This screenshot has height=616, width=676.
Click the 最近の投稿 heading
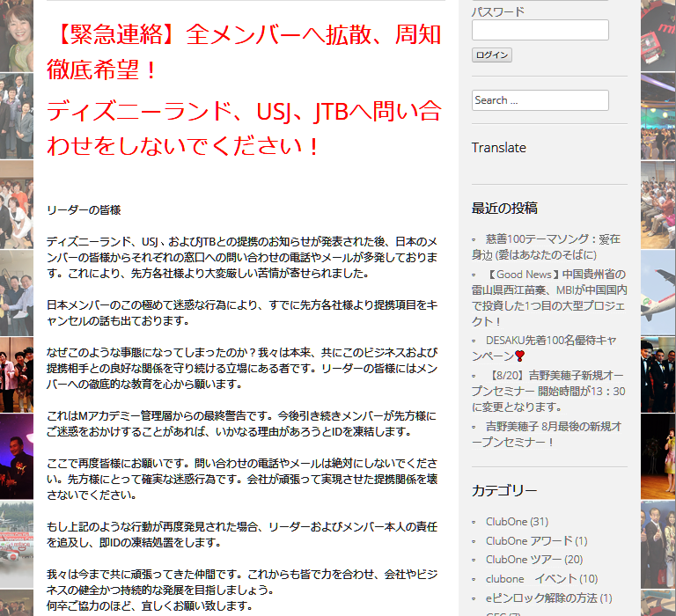[x=504, y=209]
